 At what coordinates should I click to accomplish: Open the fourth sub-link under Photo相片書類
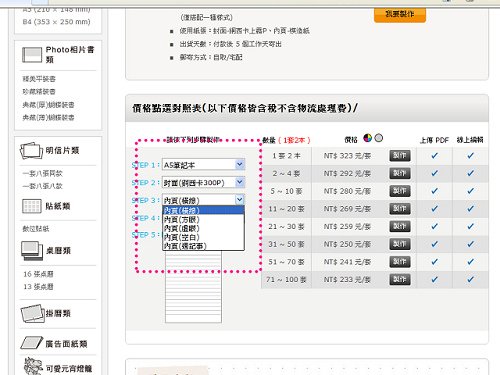coord(48,117)
